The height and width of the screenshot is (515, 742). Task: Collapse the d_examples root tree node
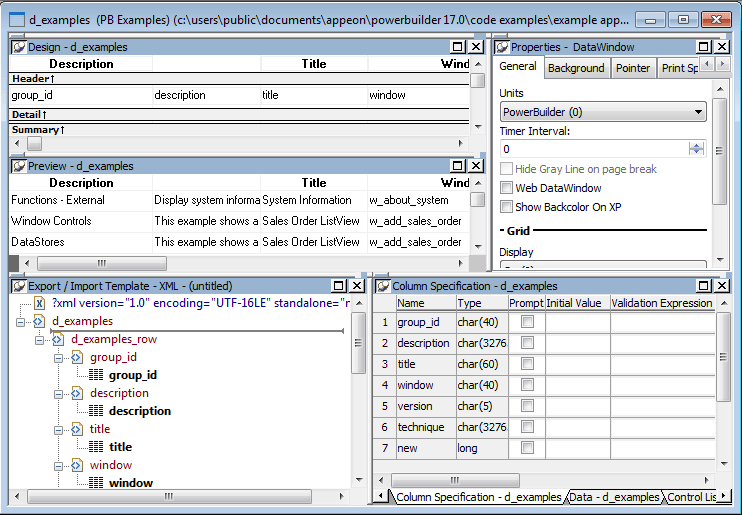(x=22, y=321)
